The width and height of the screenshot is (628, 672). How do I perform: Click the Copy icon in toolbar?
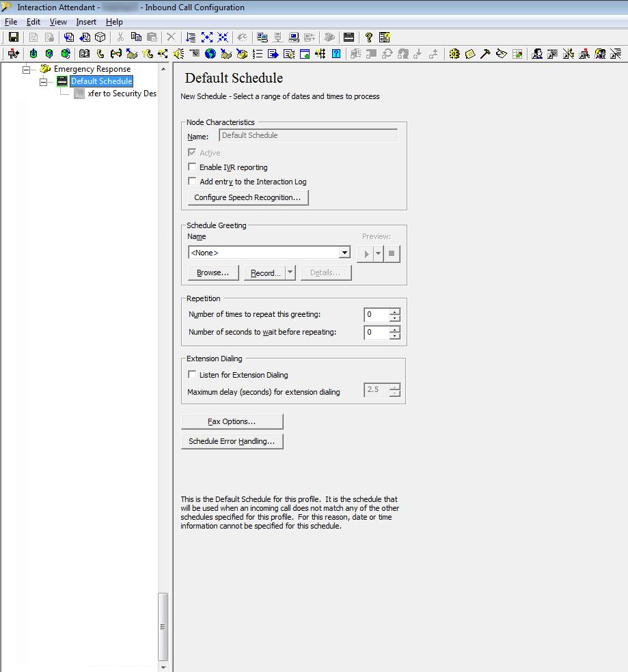click(x=136, y=38)
